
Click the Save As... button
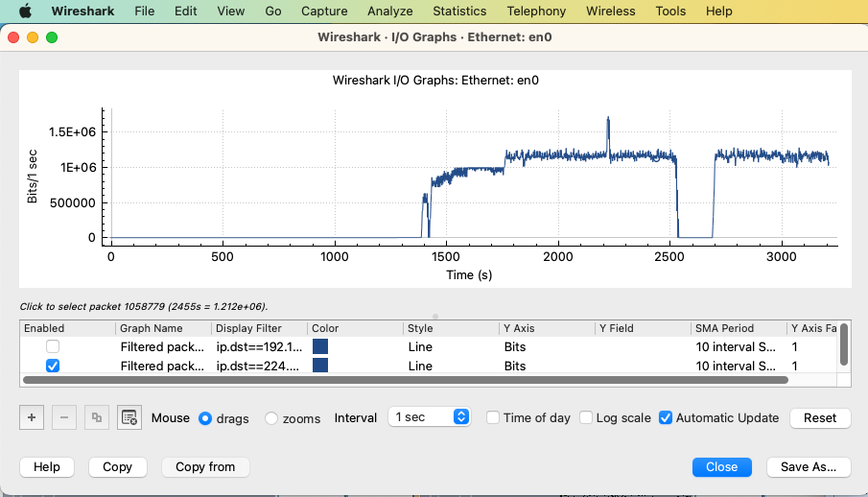coord(809,467)
